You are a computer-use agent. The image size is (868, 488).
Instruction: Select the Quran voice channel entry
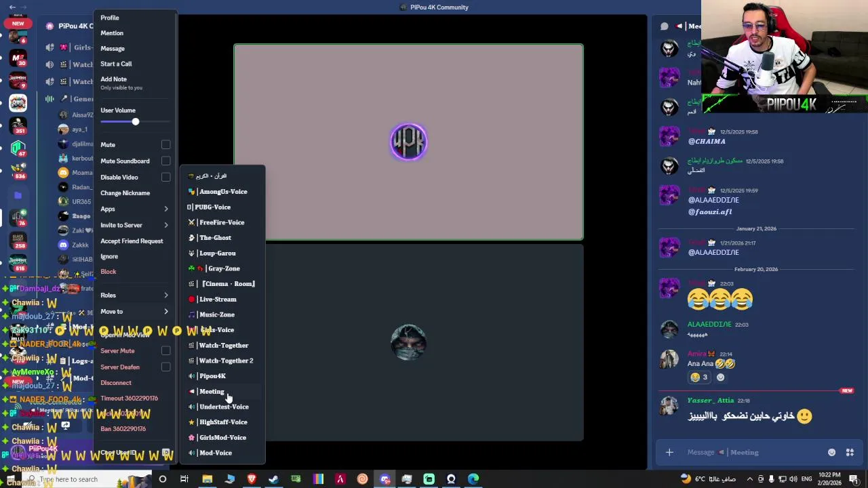click(222, 176)
